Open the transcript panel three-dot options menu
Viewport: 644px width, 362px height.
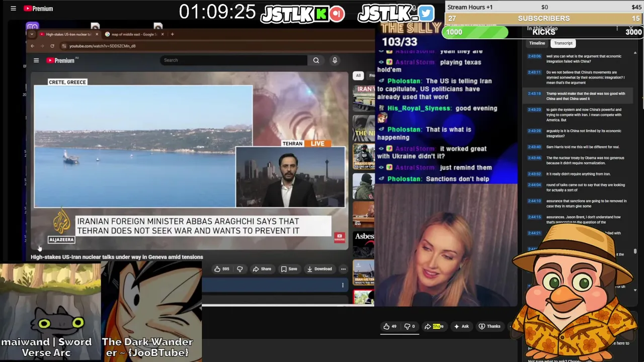[x=617, y=29]
